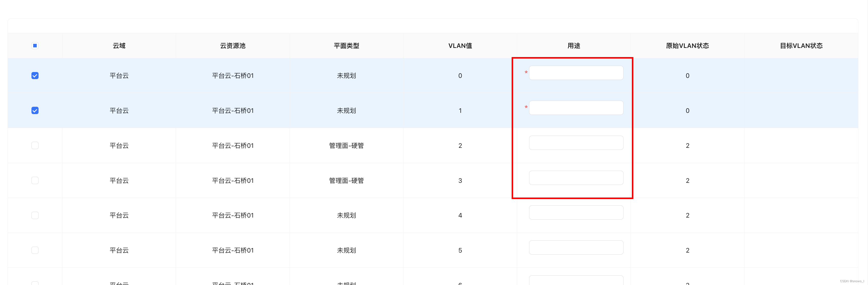Click the 用途 field in VLAN 2 row
868x285 pixels.
pos(576,143)
